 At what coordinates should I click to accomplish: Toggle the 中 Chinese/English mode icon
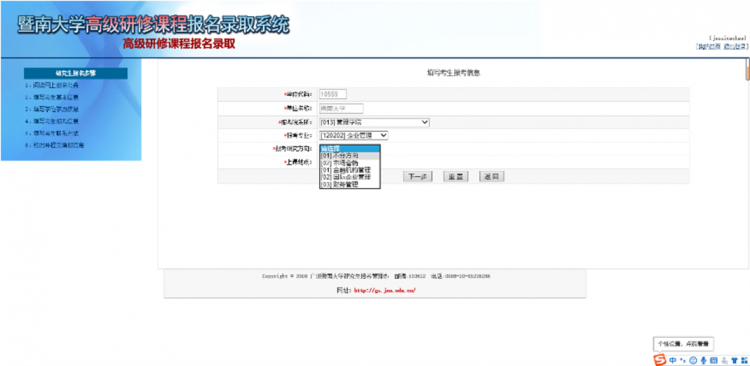coord(673,360)
